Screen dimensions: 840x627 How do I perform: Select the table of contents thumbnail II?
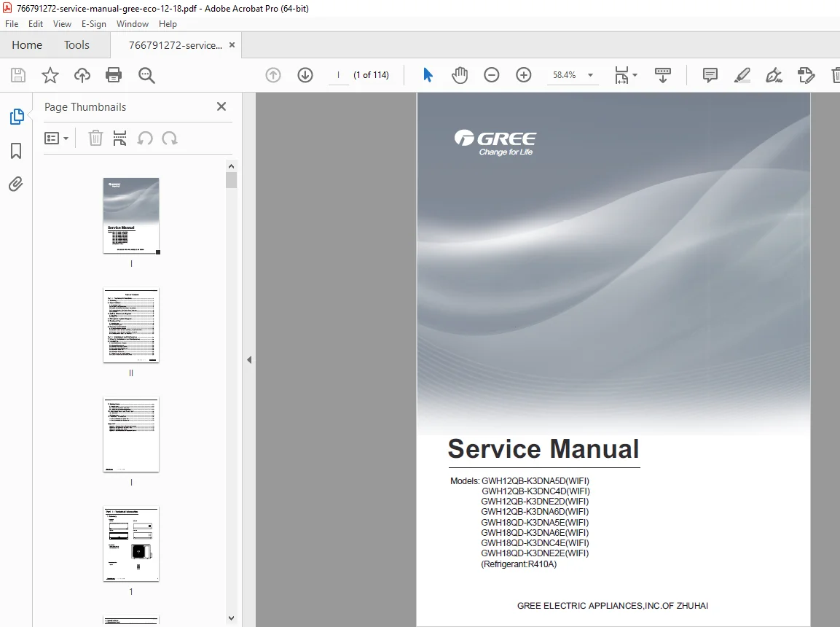131,325
